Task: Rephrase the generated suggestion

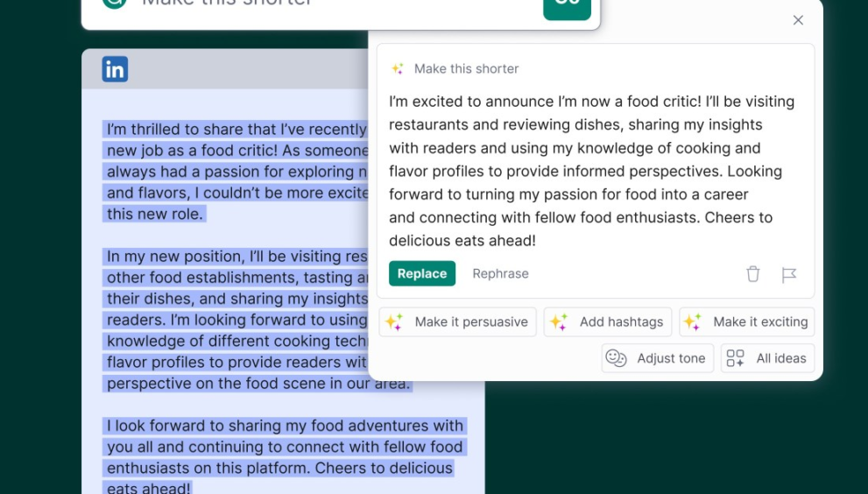Action: pyautogui.click(x=500, y=273)
